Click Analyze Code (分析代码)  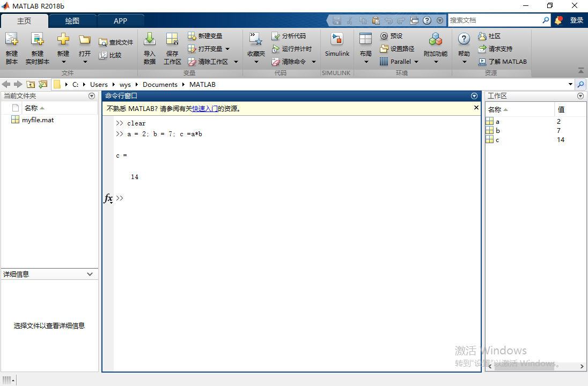tap(289, 36)
